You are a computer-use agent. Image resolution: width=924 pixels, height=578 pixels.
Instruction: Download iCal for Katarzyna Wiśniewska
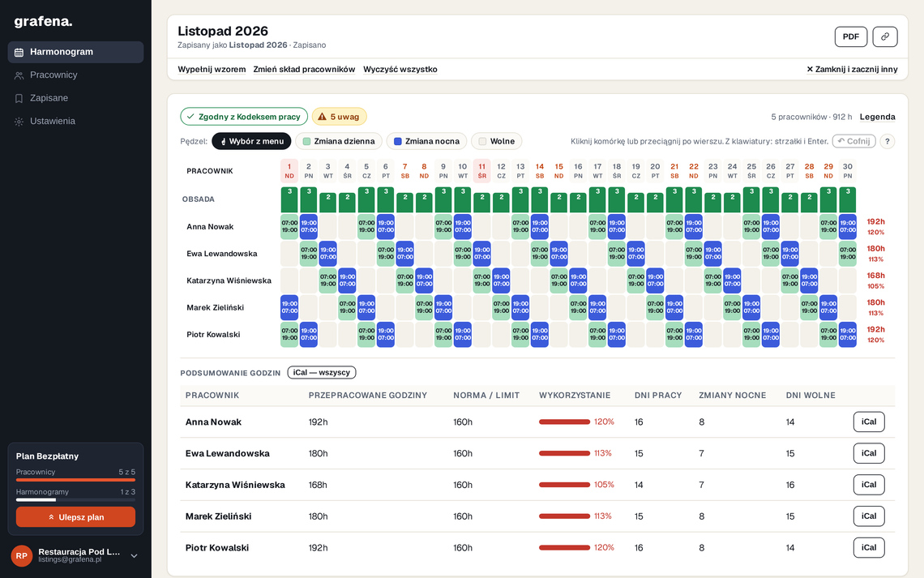[x=869, y=484]
